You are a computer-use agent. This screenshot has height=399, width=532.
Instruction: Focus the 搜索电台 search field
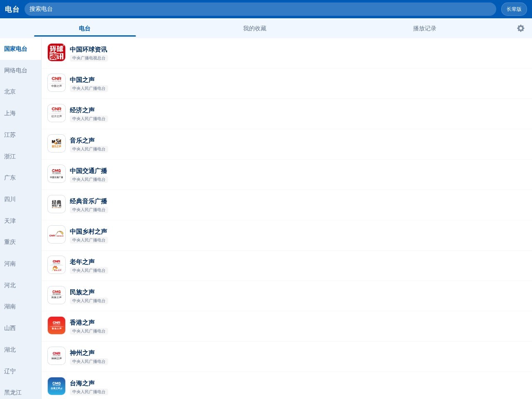coord(260,9)
